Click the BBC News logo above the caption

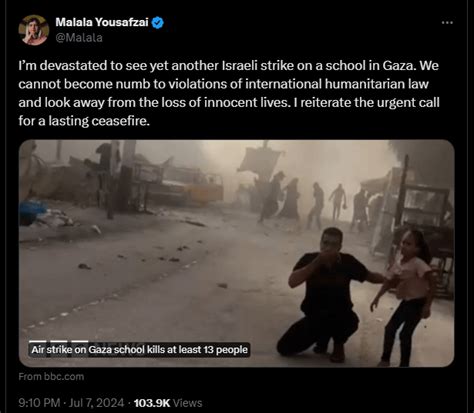click(x=59, y=342)
